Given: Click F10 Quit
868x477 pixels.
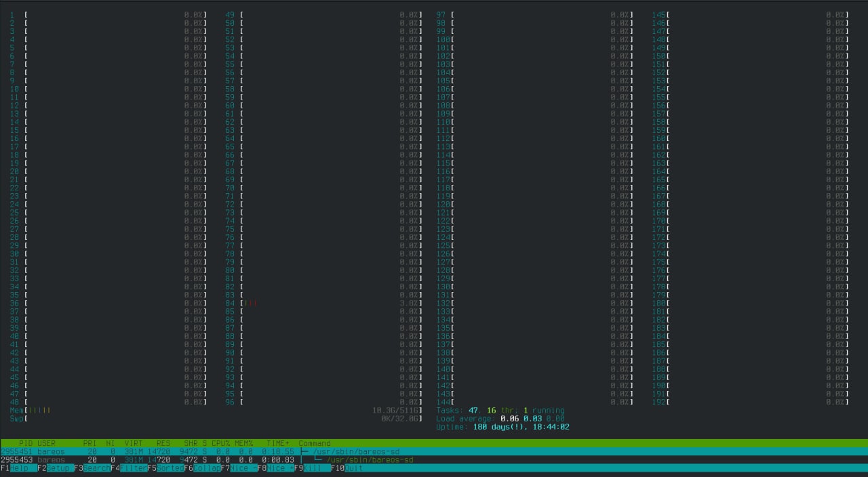Looking at the screenshot, I should tap(347, 468).
